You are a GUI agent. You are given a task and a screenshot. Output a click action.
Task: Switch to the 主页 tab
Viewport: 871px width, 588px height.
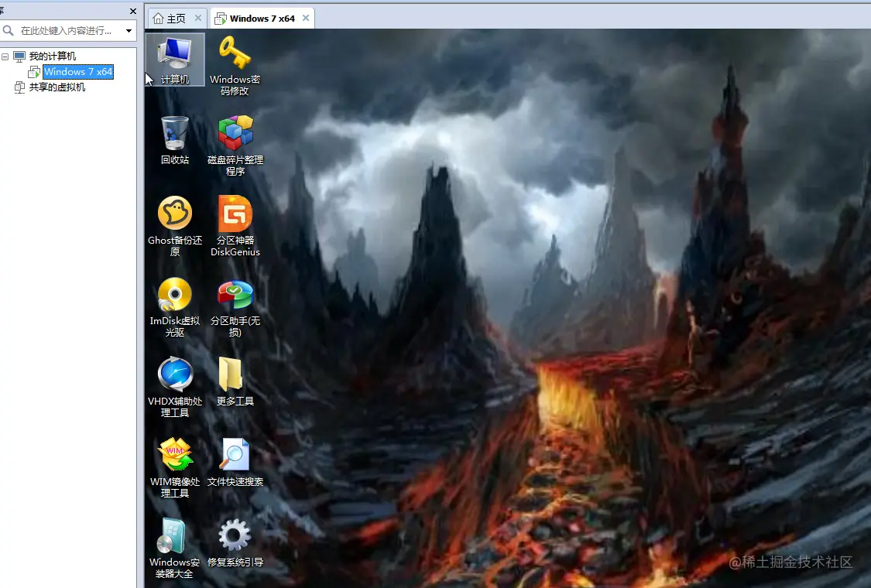(176, 19)
